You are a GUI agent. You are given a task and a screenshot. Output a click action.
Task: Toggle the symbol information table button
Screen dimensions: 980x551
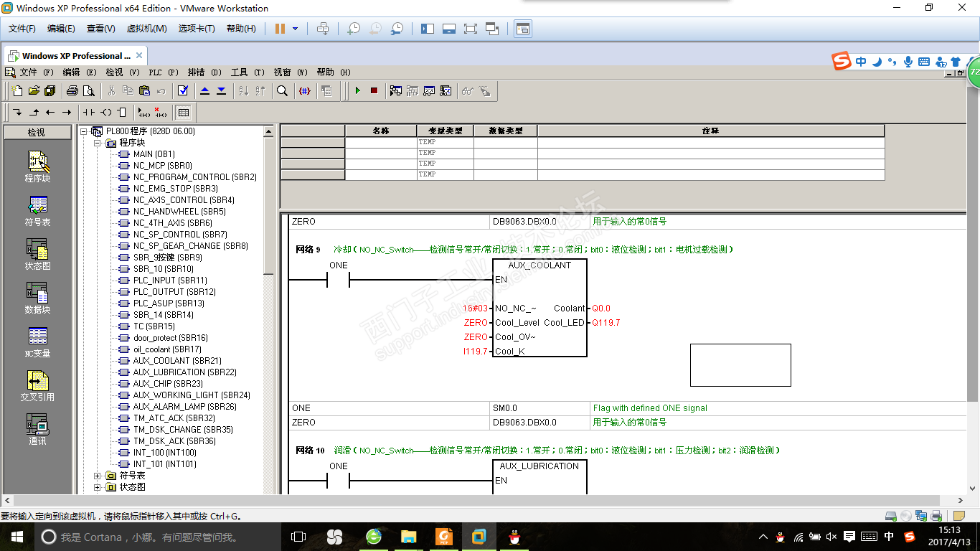(x=184, y=112)
